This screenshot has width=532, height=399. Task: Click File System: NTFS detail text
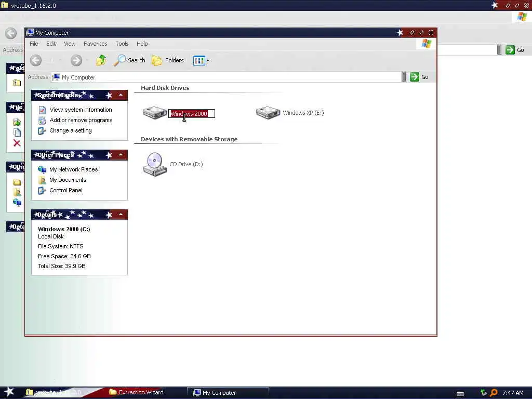pyautogui.click(x=60, y=246)
